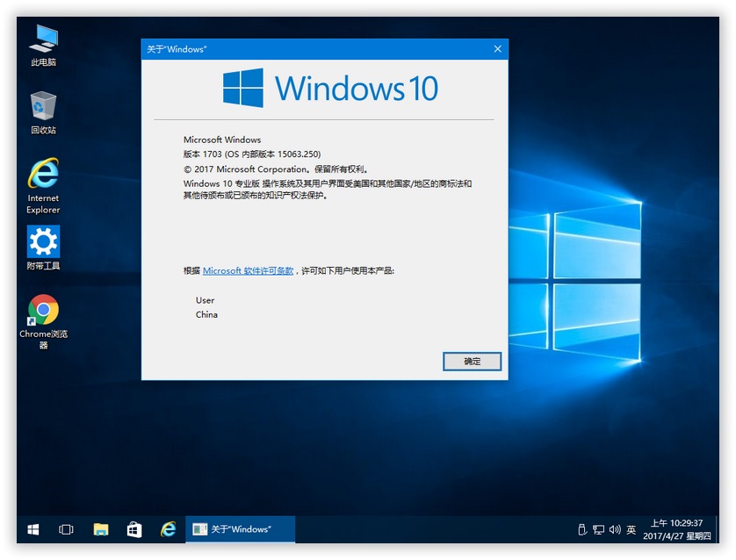
Task: Open Task View on the taskbar
Action: 66,529
